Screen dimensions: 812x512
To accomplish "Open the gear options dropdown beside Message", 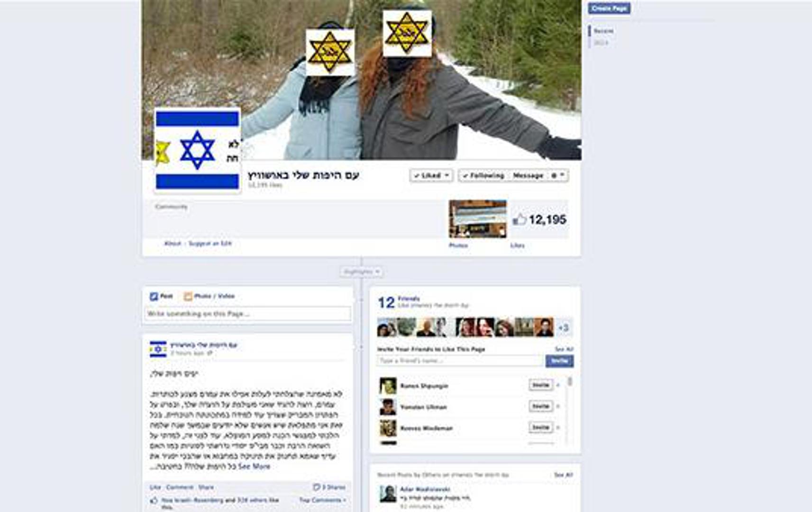I will (557, 175).
